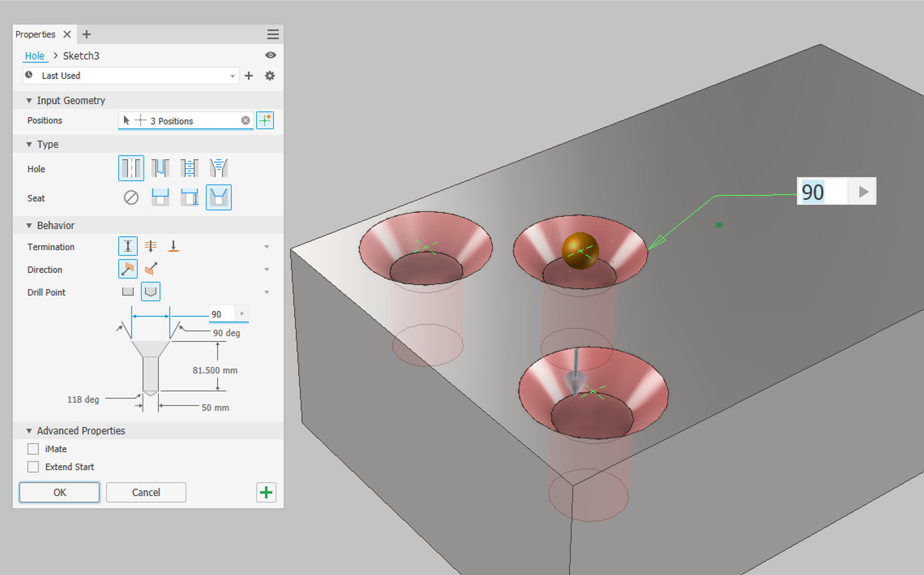The image size is (924, 575).
Task: Set termination to To icon
Action: coord(173,246)
